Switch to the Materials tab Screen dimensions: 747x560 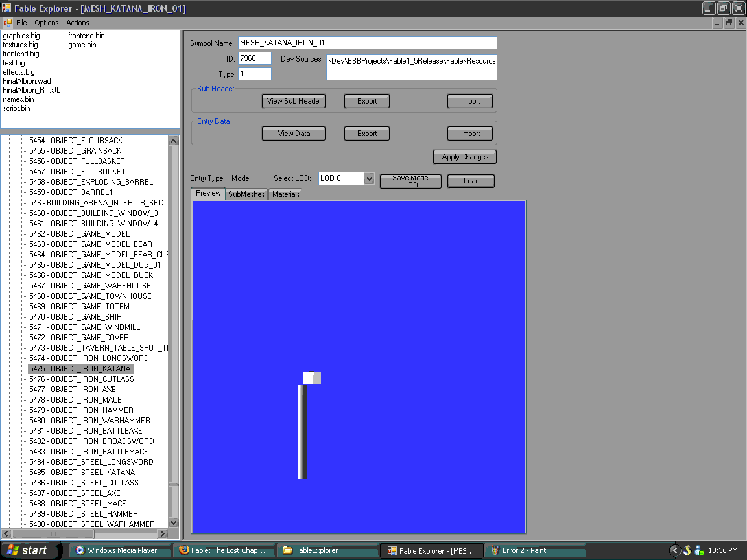point(286,194)
